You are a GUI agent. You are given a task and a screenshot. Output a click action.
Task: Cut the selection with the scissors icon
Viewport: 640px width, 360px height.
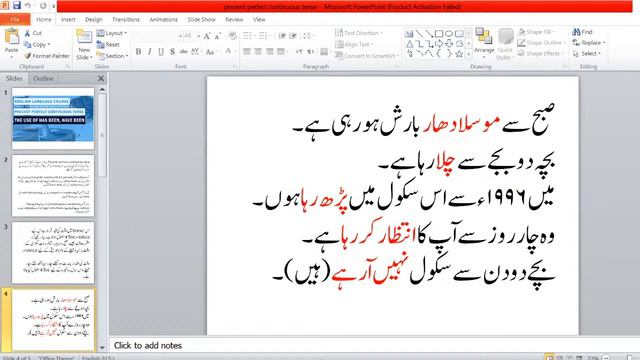(x=27, y=33)
